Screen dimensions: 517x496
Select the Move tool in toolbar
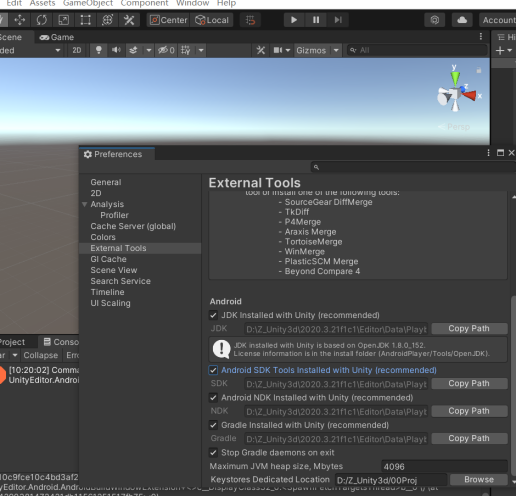tap(20, 20)
